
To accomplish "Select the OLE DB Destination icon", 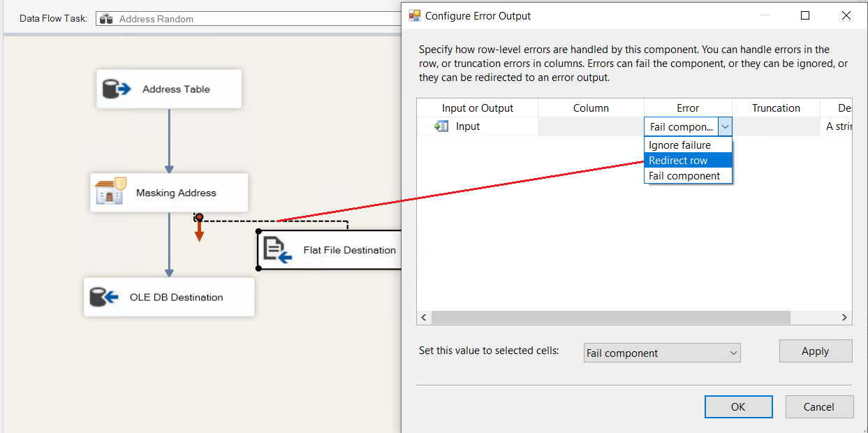I will click(105, 298).
